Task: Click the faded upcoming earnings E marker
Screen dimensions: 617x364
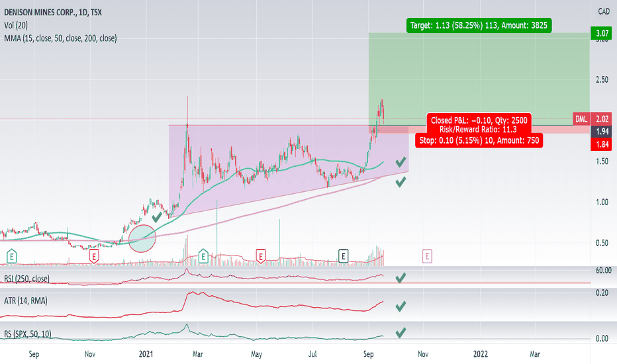Action: (427, 256)
